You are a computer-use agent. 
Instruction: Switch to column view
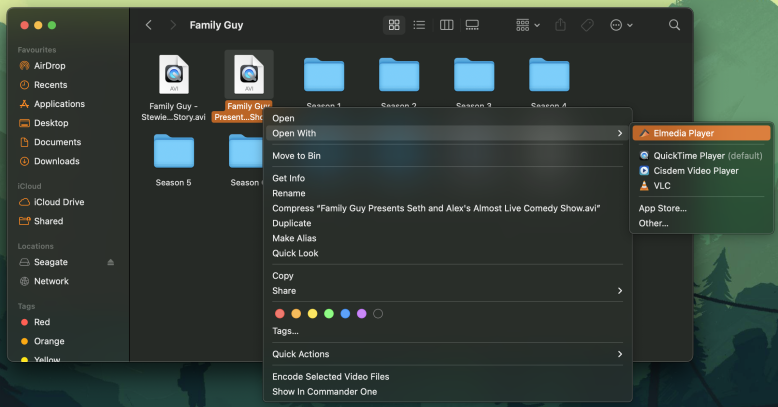(x=447, y=25)
